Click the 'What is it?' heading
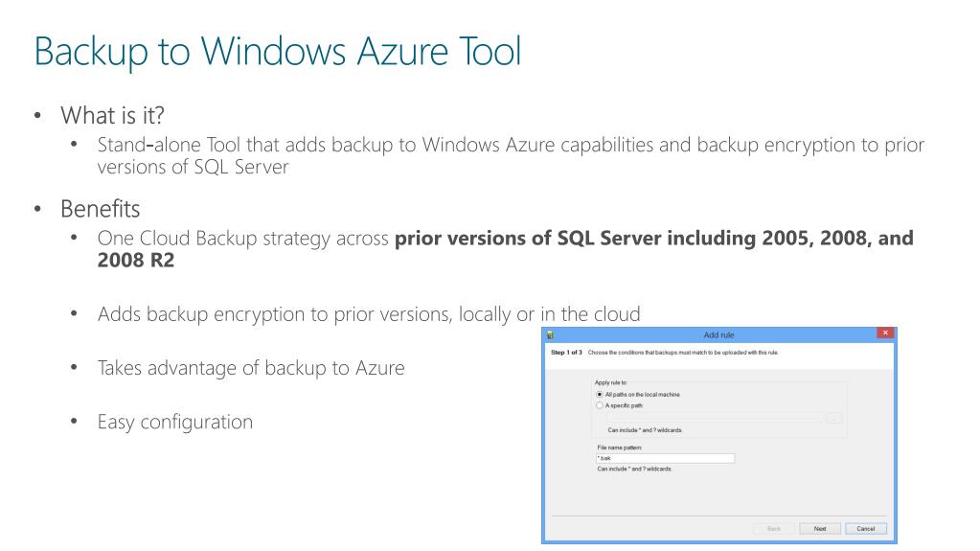This screenshot has width=980, height=551. tap(112, 116)
